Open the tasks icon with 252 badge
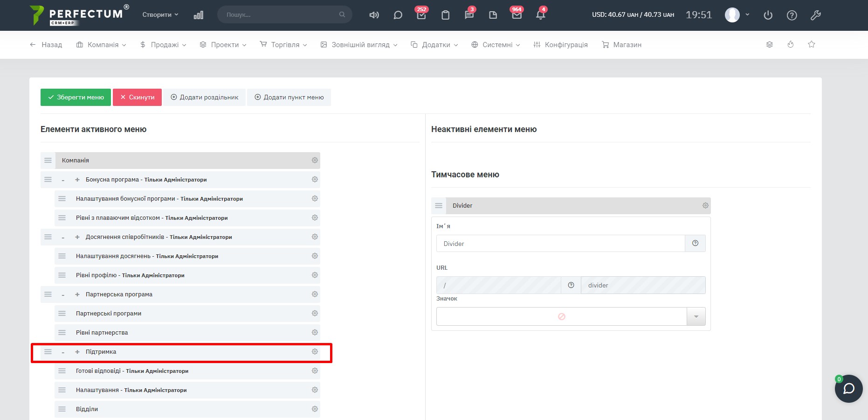The height and width of the screenshot is (420, 868). pyautogui.click(x=421, y=15)
